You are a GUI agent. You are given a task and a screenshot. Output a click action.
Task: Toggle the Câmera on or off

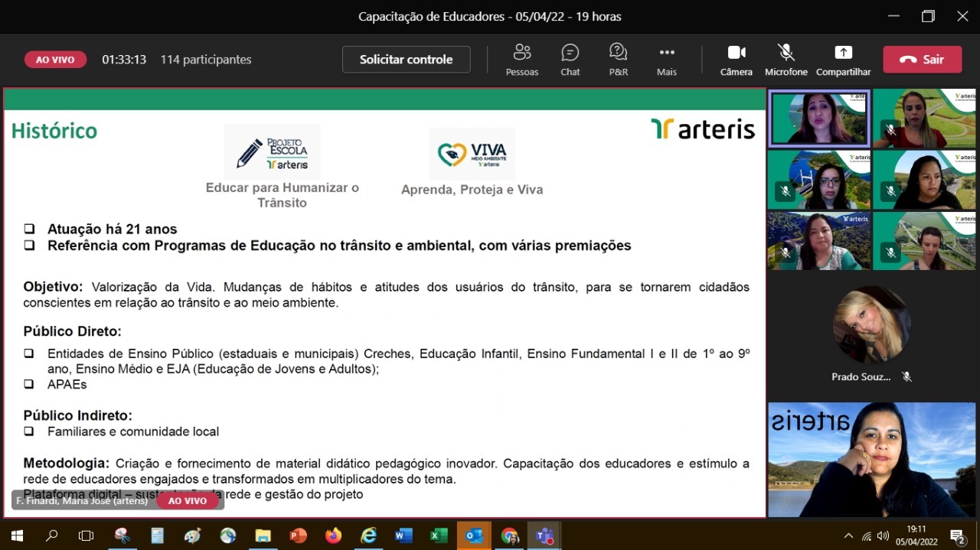pyautogui.click(x=736, y=60)
